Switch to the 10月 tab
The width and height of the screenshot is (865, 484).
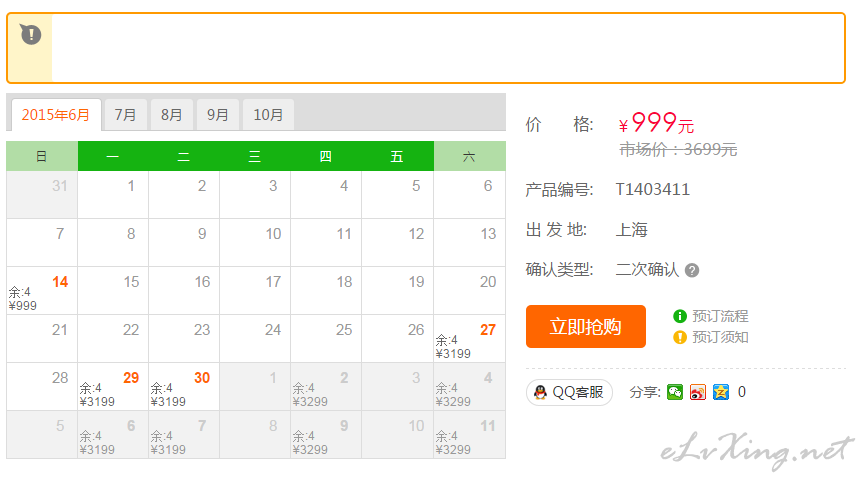tap(268, 115)
